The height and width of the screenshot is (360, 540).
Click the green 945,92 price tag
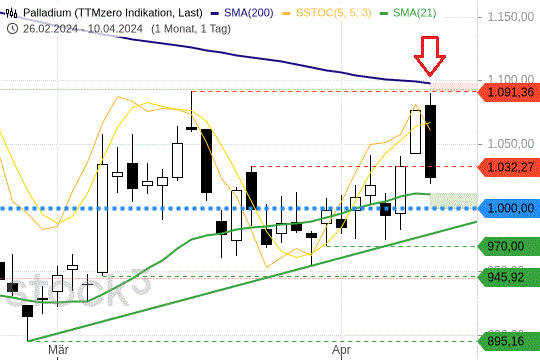coord(509,277)
